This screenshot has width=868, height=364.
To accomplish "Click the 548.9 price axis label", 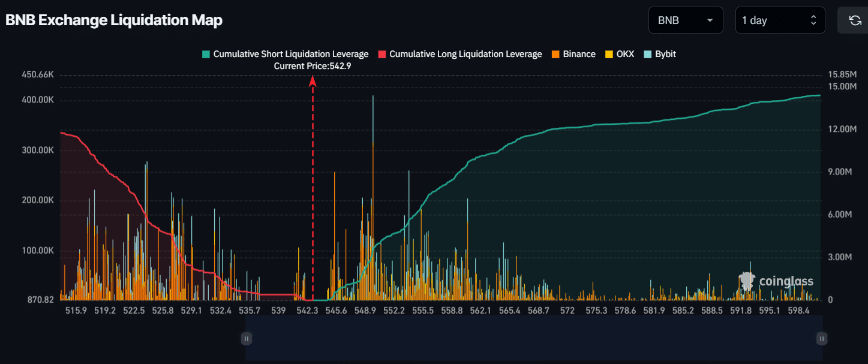I will pyautogui.click(x=365, y=311).
